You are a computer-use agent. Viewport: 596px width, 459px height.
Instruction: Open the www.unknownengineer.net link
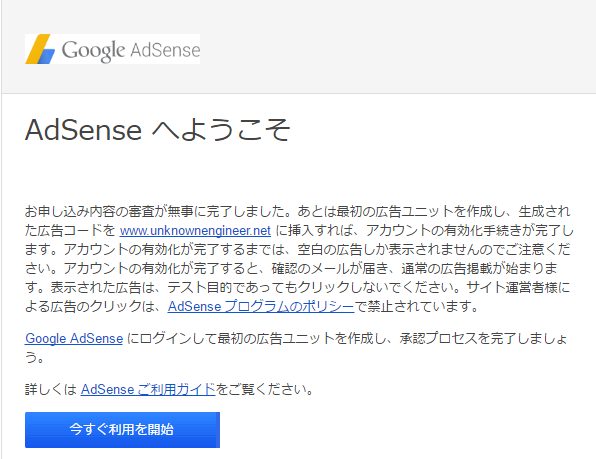195,230
